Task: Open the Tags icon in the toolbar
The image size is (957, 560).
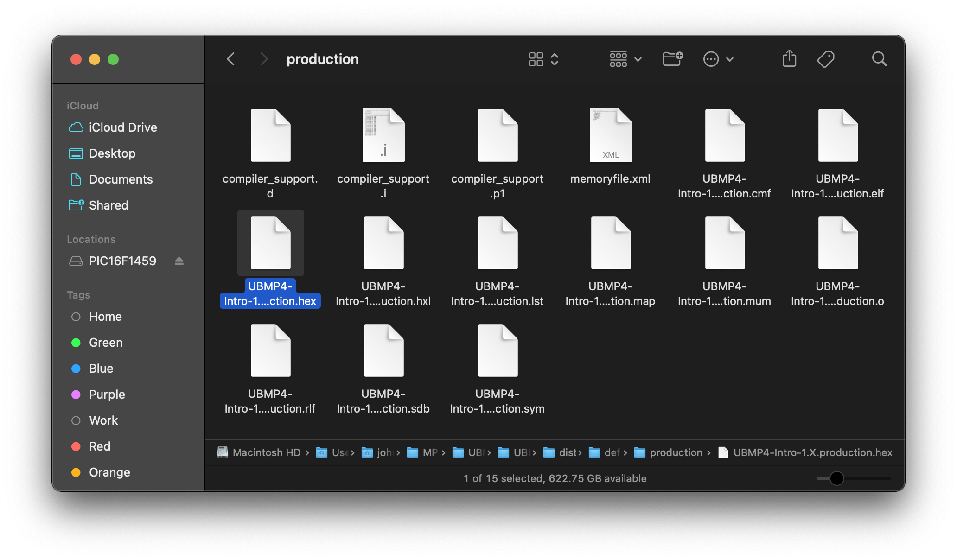Action: [826, 59]
